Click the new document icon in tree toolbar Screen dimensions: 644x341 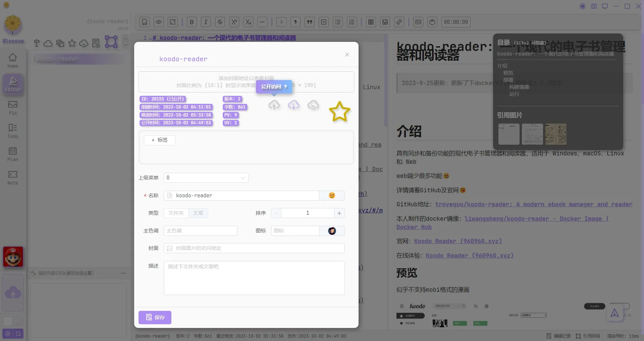point(96,43)
